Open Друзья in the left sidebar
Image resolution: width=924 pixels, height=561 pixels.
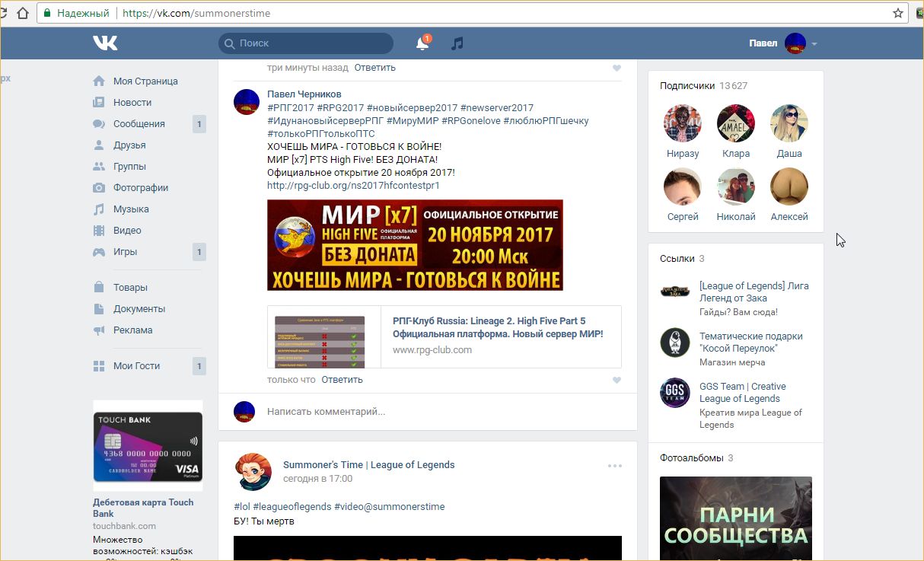(129, 145)
